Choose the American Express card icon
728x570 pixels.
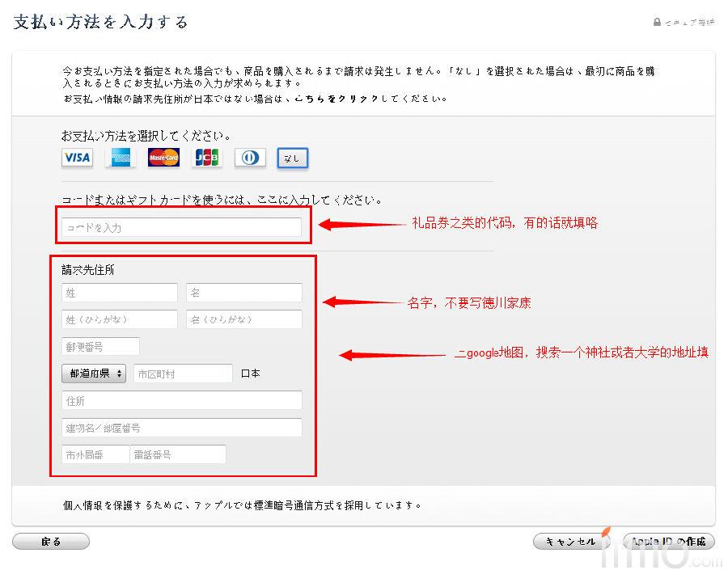[121, 158]
